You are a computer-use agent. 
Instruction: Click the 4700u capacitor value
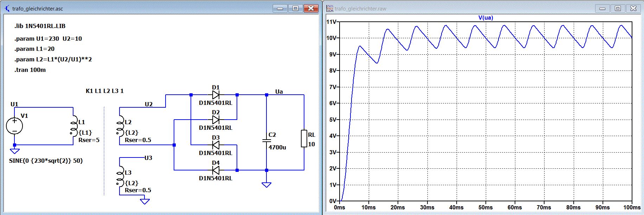tap(277, 147)
